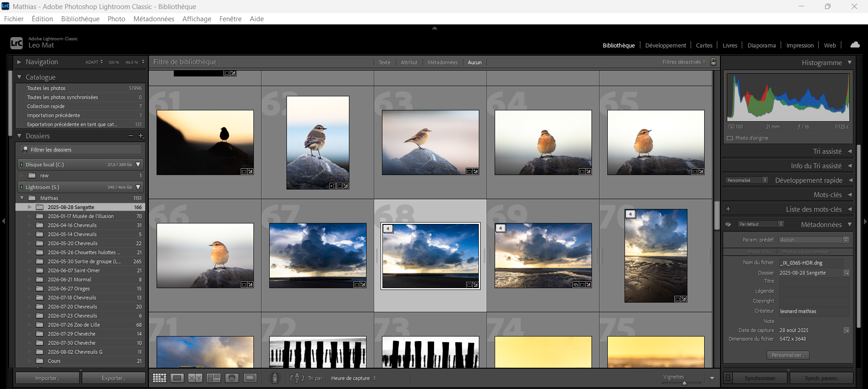Select Photos sélectionnées metadata mode
This screenshot has height=389, width=868.
pyautogui.click(x=805, y=252)
